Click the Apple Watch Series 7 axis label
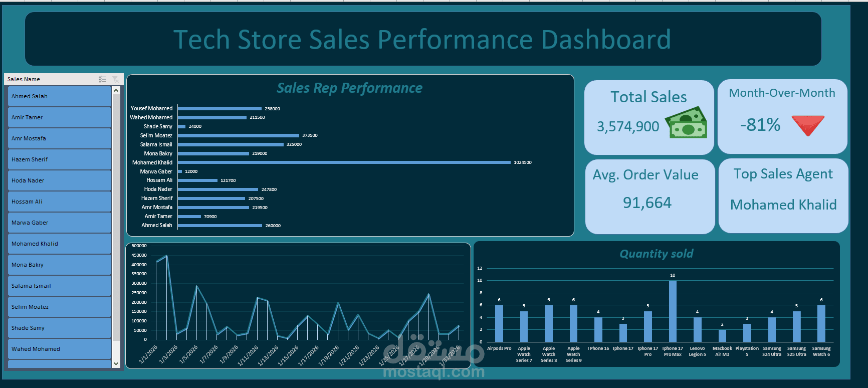868x388 pixels. coord(524,354)
